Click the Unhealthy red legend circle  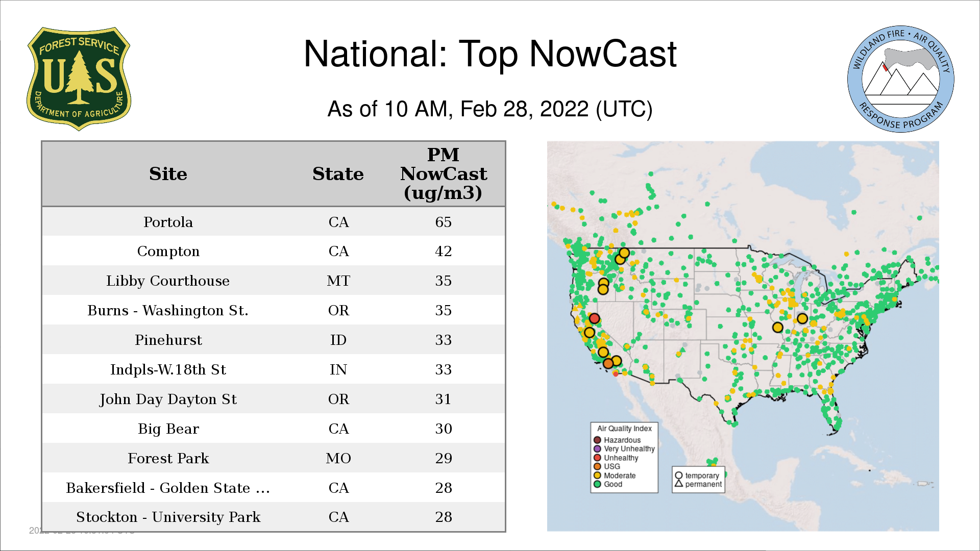(x=597, y=458)
